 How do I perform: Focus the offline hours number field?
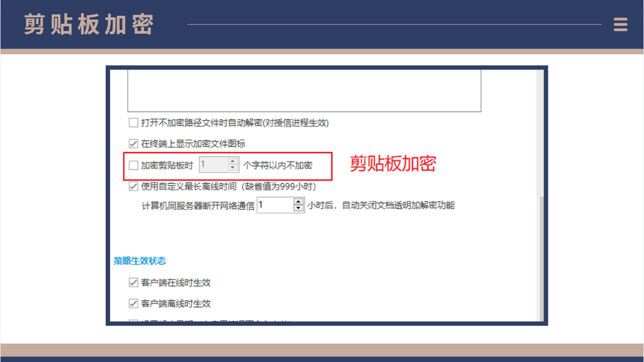pyautogui.click(x=274, y=205)
